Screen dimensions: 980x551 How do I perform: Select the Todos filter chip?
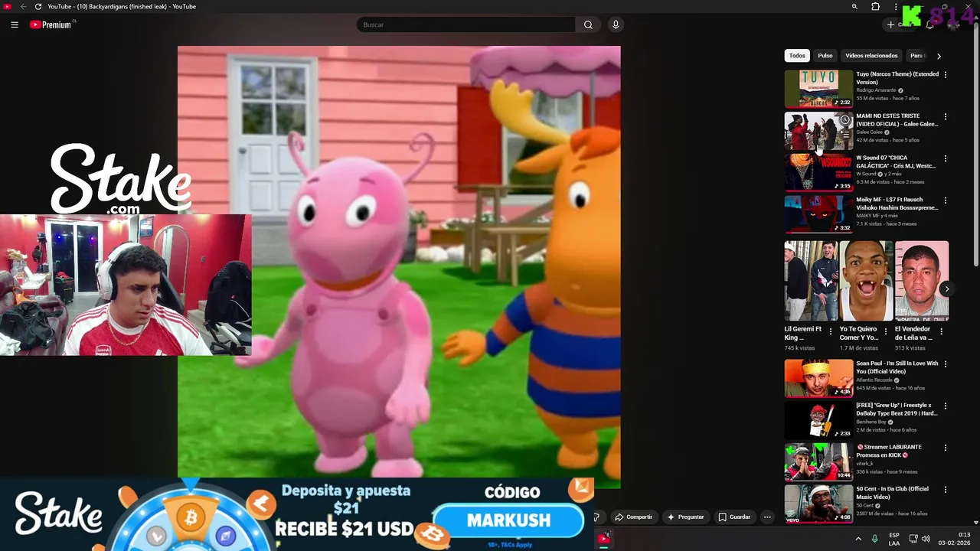point(797,56)
